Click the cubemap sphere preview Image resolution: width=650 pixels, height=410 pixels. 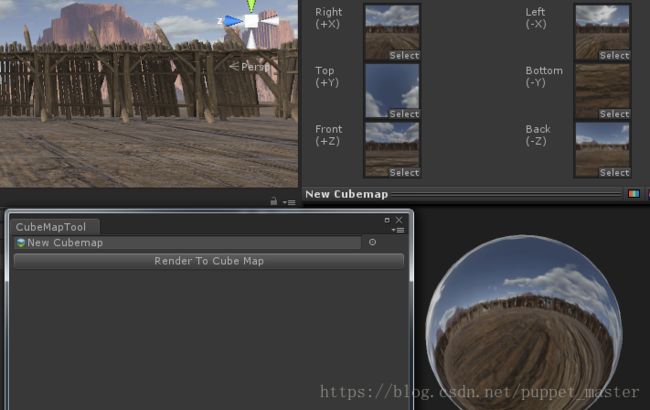[x=524, y=323]
